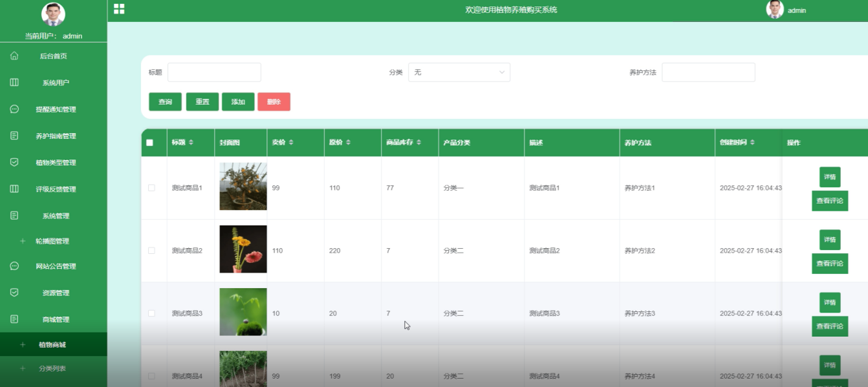Tick the select-all checkbox in the table header
This screenshot has height=387, width=868.
click(150, 143)
